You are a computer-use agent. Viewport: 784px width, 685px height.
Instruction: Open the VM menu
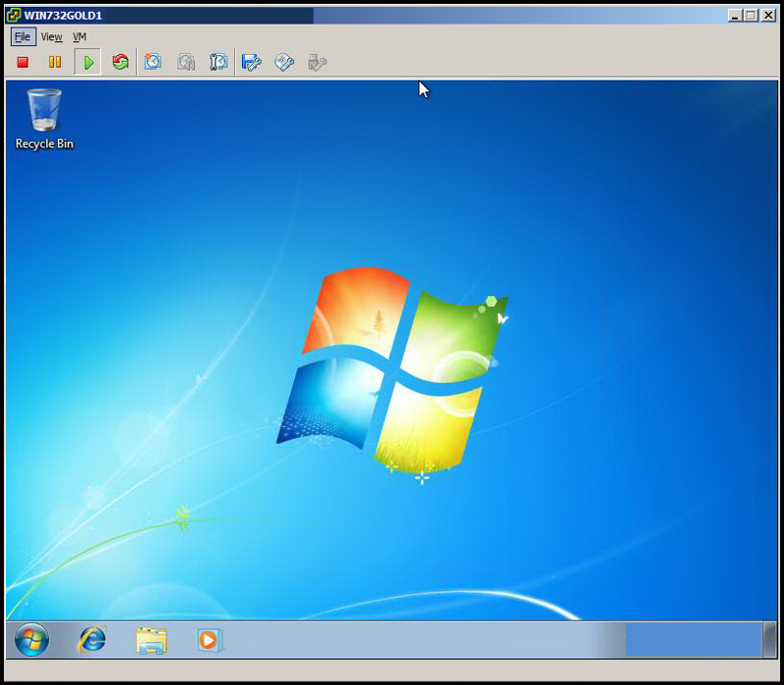pos(79,36)
